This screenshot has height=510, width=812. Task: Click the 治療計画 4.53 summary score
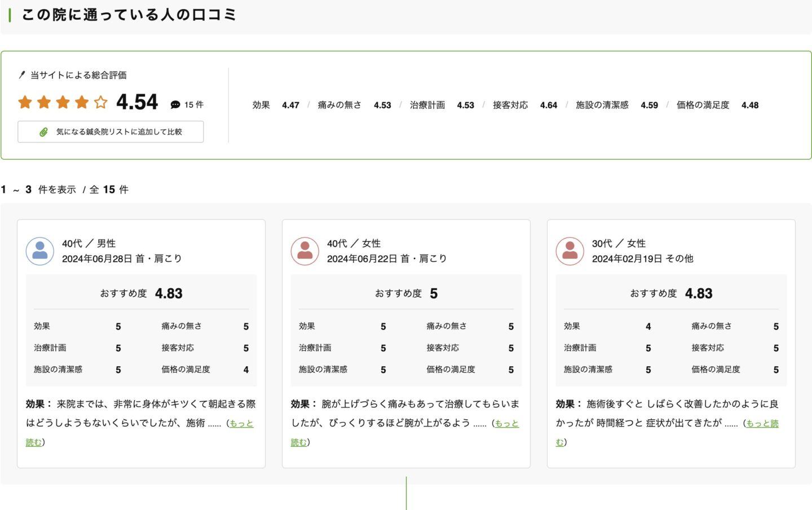tap(442, 105)
